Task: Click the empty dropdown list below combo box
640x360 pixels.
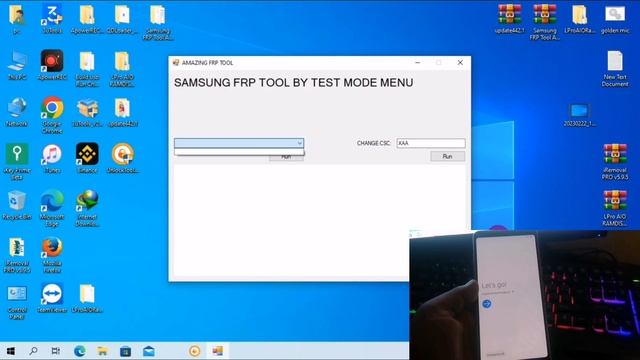Action: (x=239, y=152)
